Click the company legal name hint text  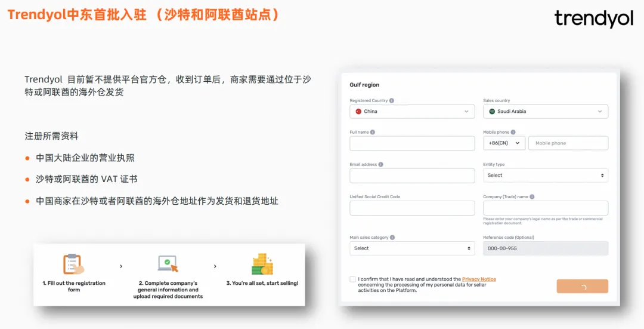pos(543,221)
